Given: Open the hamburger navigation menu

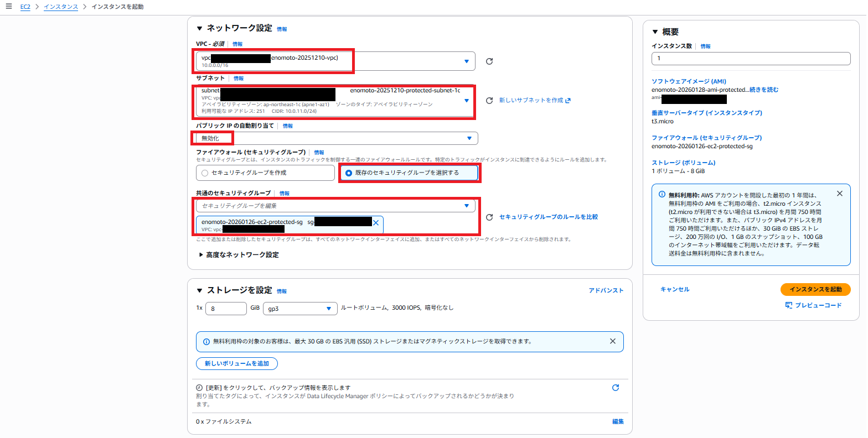Looking at the screenshot, I should pos(8,7).
